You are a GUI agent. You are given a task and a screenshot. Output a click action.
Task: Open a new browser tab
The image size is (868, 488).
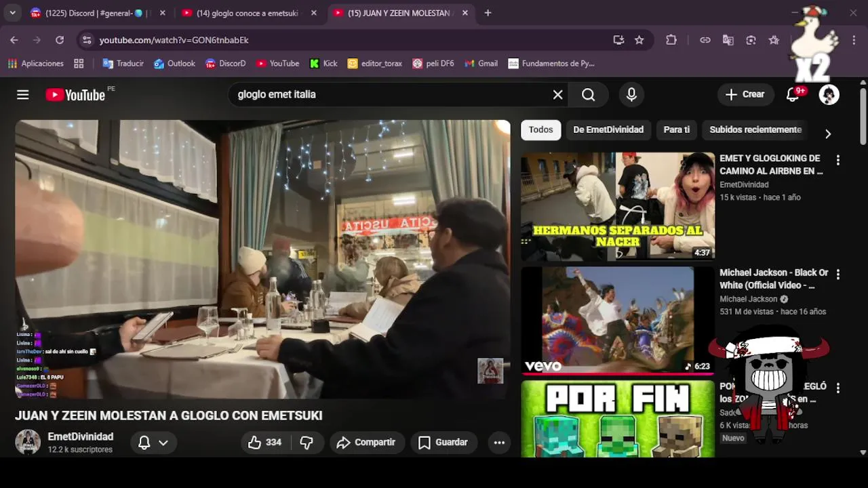488,13
